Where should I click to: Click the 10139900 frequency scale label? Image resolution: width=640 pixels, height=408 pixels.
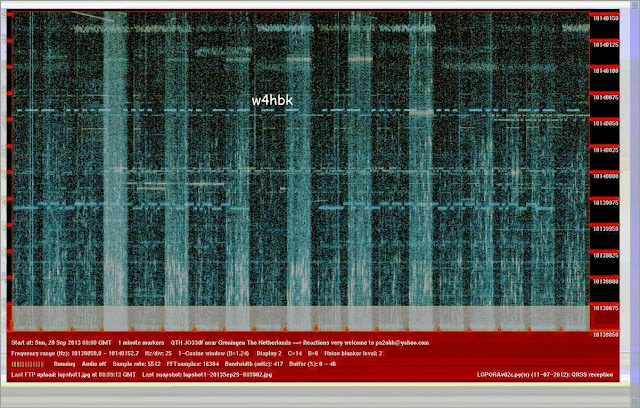pos(606,282)
